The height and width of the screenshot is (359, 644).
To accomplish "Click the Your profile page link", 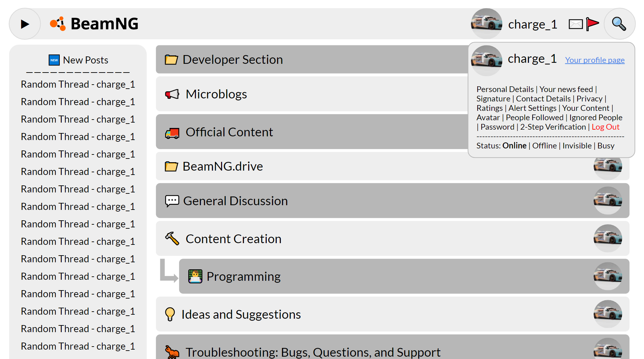I will tap(594, 60).
